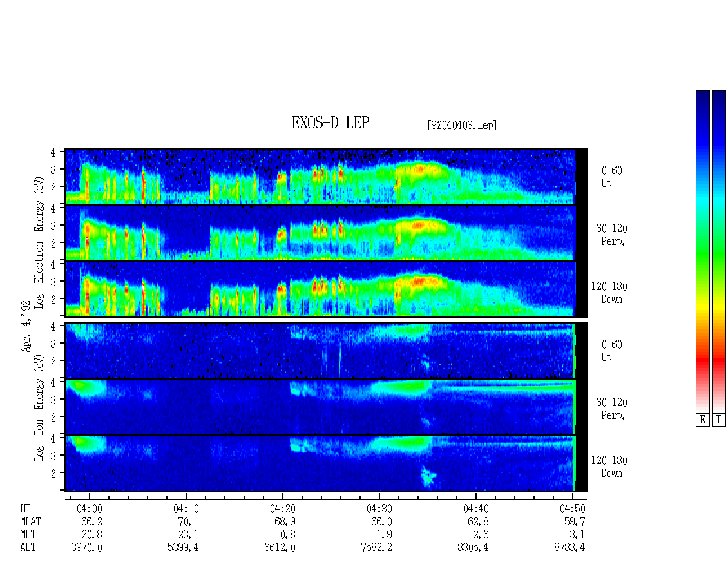Click the MLAT value -66.2
728x564 pixels.
pyautogui.click(x=89, y=521)
